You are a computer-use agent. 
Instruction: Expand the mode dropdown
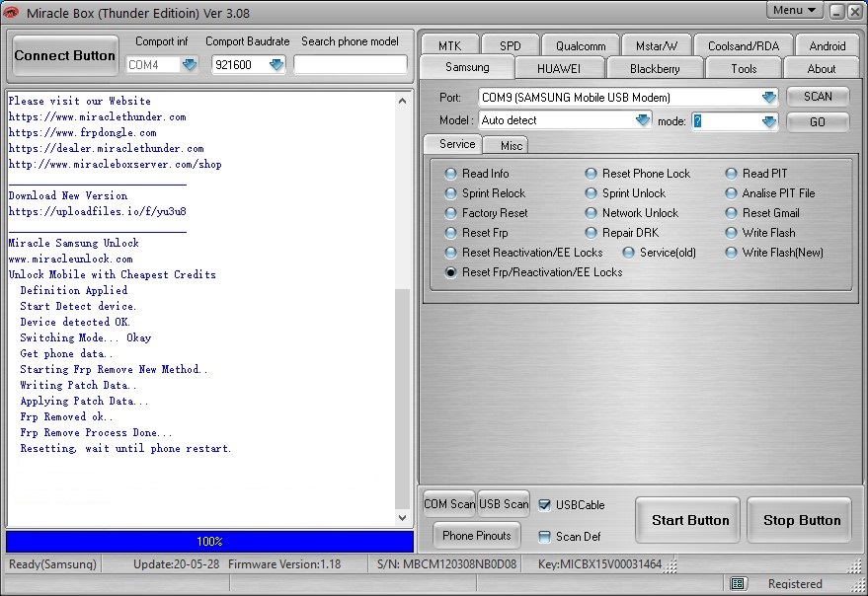(x=769, y=121)
